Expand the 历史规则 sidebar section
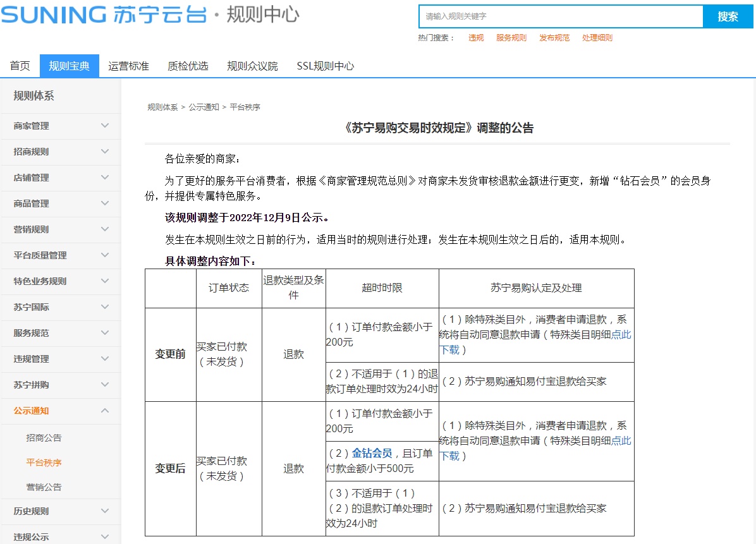Image resolution: width=756 pixels, height=544 pixels. pyautogui.click(x=61, y=511)
